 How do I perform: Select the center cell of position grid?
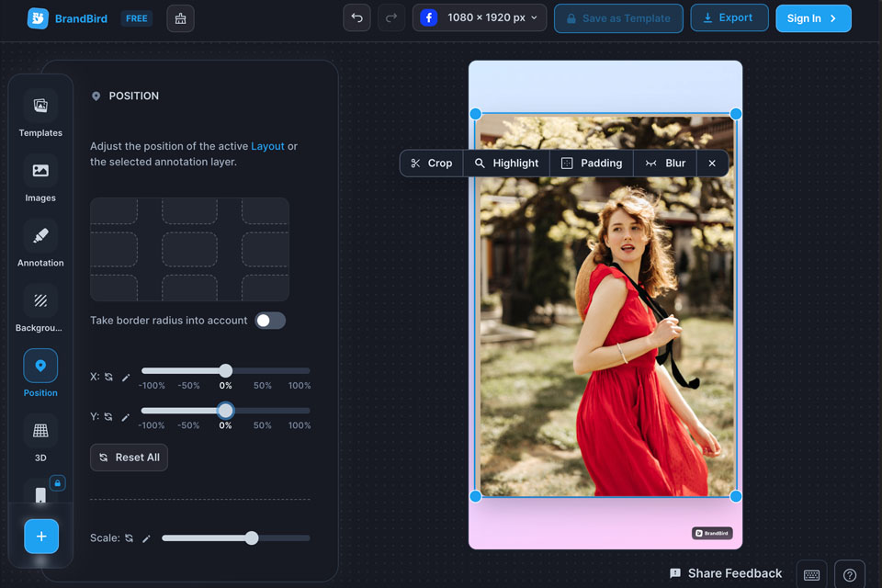pyautogui.click(x=189, y=249)
